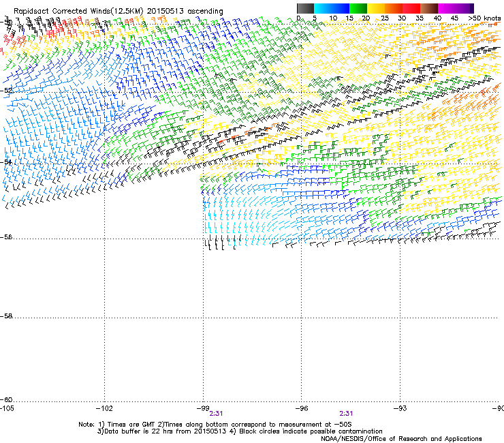Click the 'Times are GMT' note line
Viewport: 504px width, 443px height.
[215, 425]
